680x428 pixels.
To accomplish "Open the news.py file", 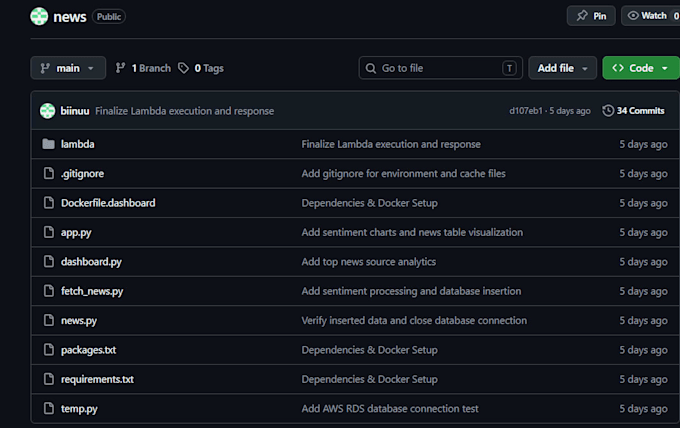I will [x=78, y=320].
